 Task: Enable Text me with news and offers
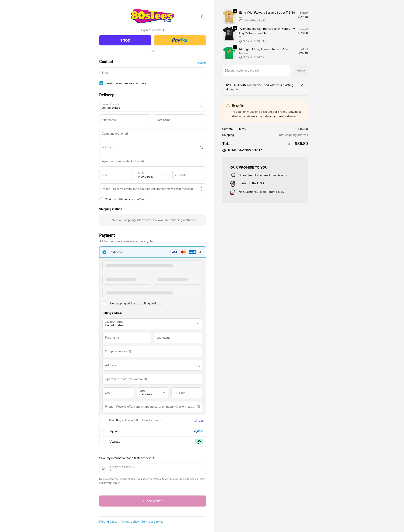[102, 199]
